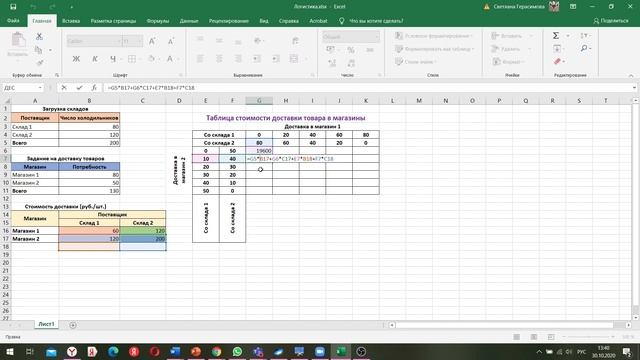This screenshot has width=640, height=360.
Task: Click the Insert Function fx icon
Action: [x=94, y=88]
